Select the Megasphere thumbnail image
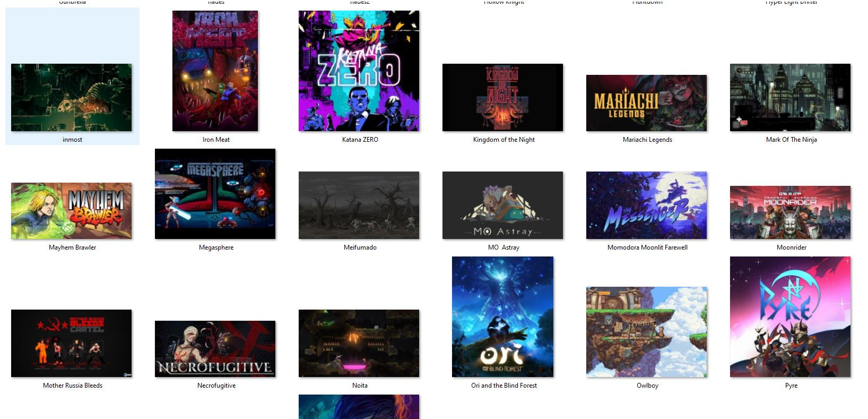 pos(215,194)
